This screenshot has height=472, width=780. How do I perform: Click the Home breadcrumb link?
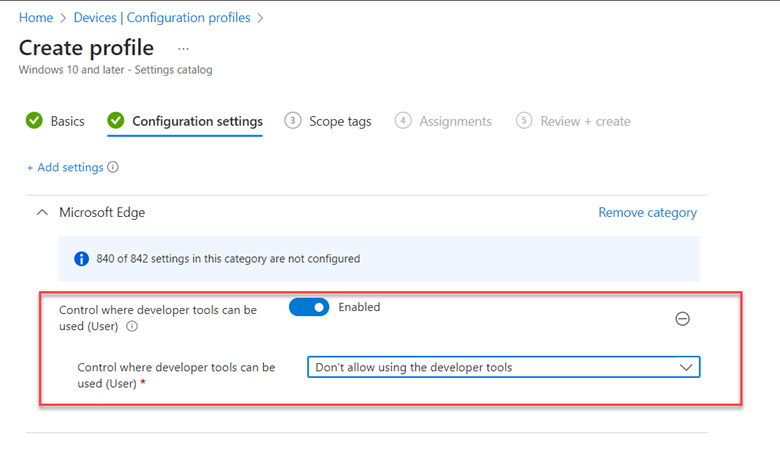click(36, 17)
